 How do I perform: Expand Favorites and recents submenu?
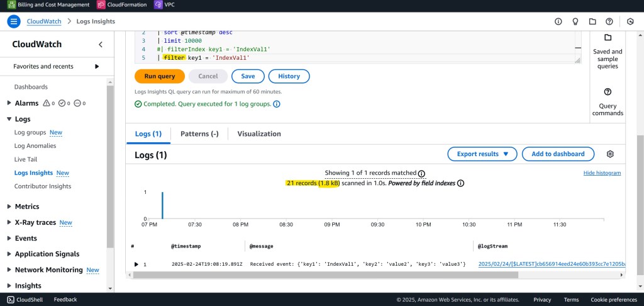pos(97,66)
